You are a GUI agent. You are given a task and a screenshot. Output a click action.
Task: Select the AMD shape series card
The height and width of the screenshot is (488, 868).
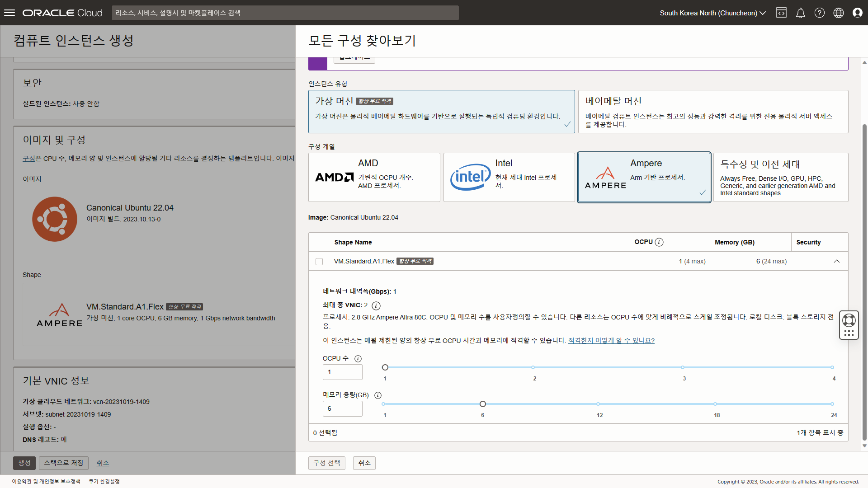[x=374, y=177]
